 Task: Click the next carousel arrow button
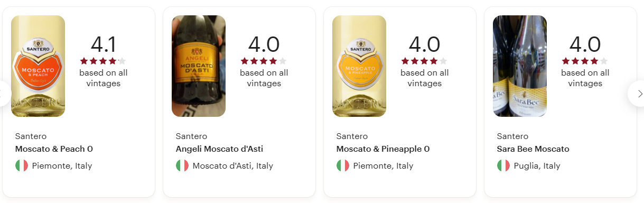[637, 94]
